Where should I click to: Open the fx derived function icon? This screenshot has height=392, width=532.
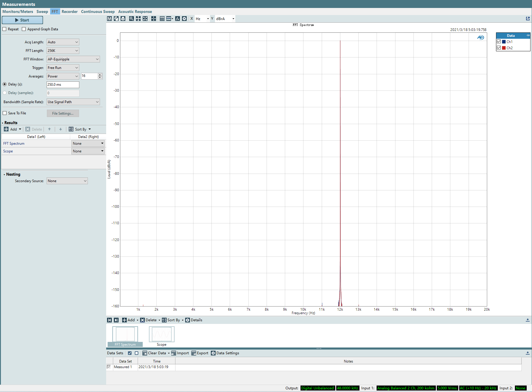pos(178,19)
